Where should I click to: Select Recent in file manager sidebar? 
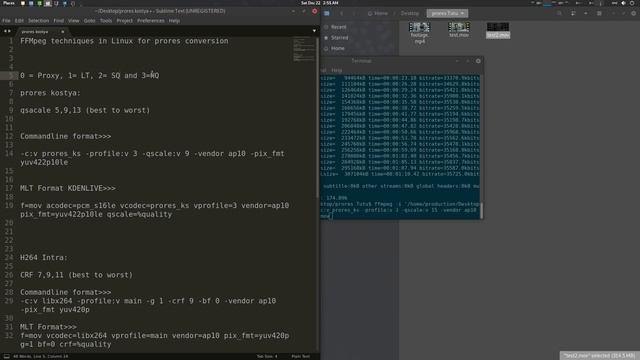point(335,27)
